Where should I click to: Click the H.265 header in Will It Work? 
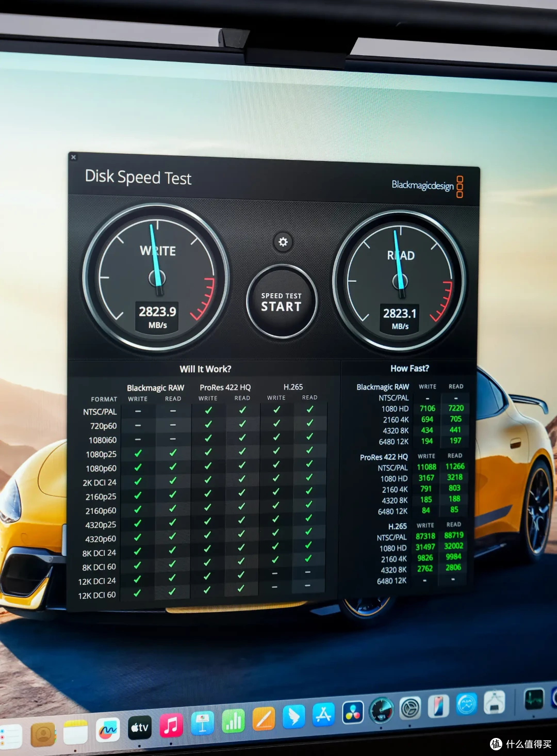coord(293,387)
